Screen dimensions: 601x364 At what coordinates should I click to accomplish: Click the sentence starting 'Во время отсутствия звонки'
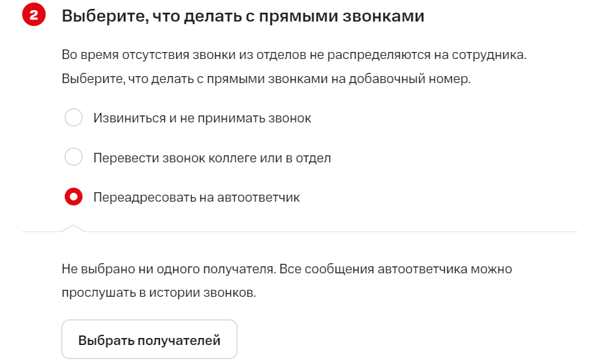294,55
